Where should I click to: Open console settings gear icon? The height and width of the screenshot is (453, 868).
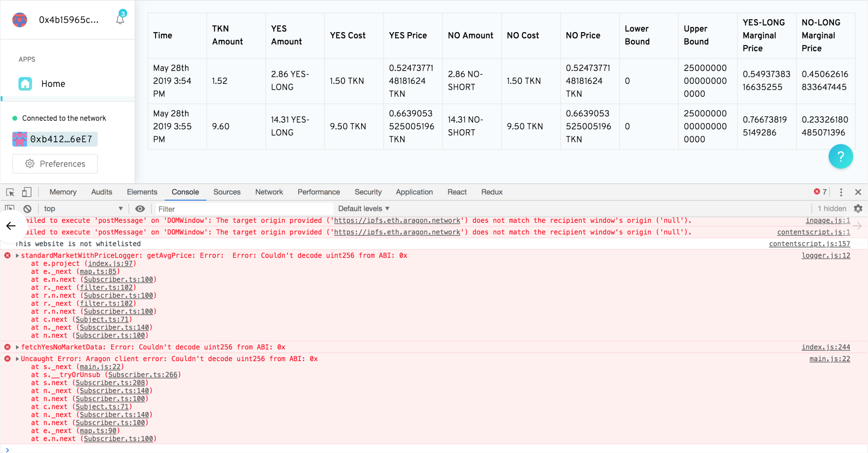[x=858, y=209]
